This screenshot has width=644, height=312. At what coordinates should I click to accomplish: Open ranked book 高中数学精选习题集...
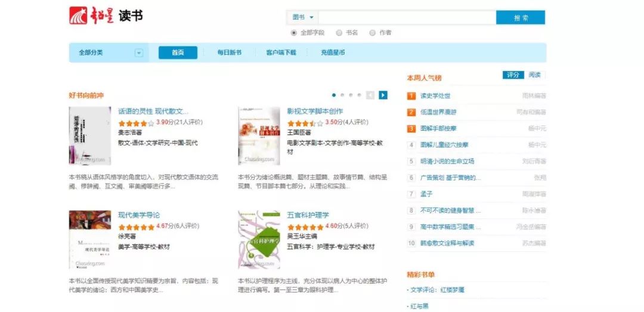coord(451,227)
